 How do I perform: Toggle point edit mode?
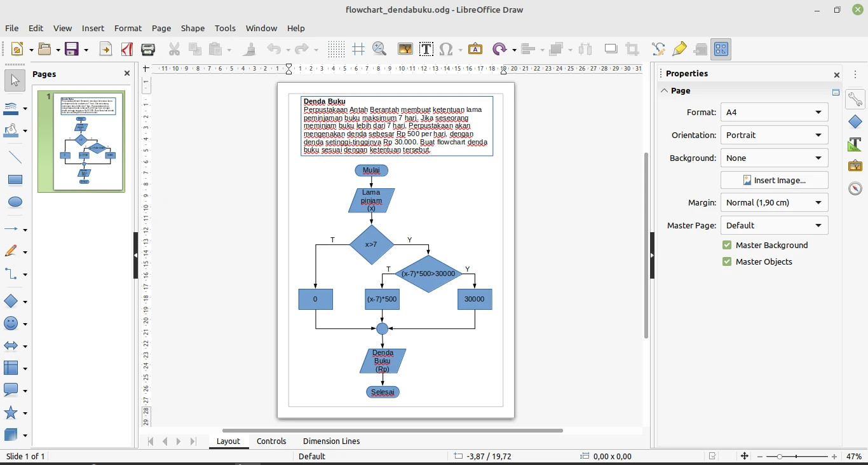pyautogui.click(x=658, y=49)
